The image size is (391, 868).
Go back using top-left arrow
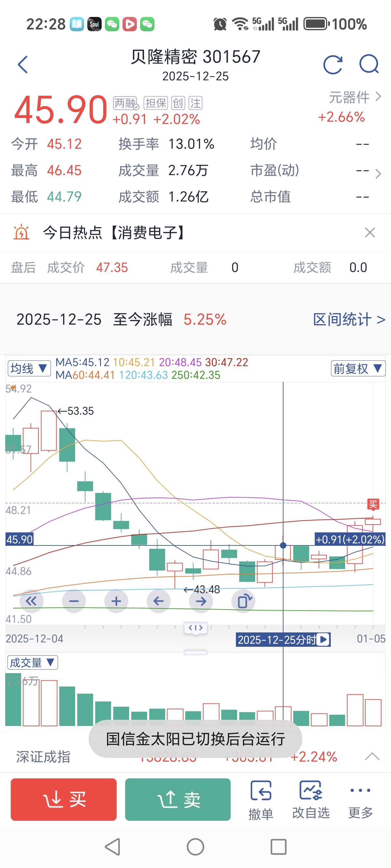(x=23, y=65)
